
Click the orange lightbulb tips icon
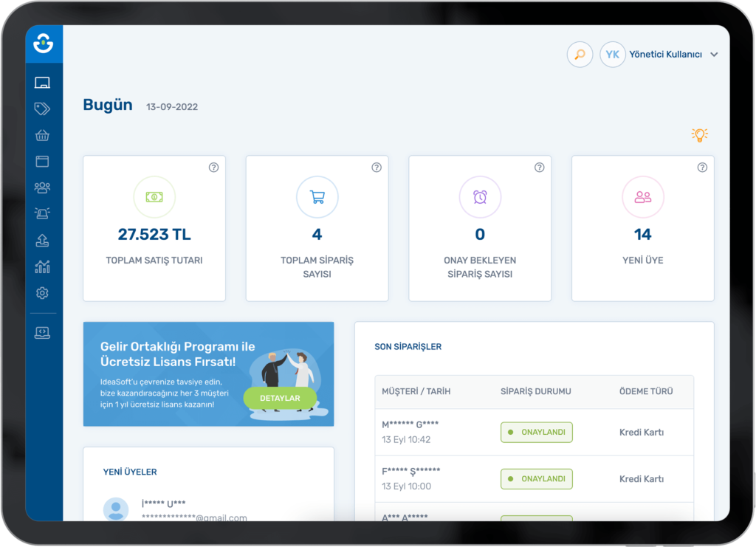(699, 134)
